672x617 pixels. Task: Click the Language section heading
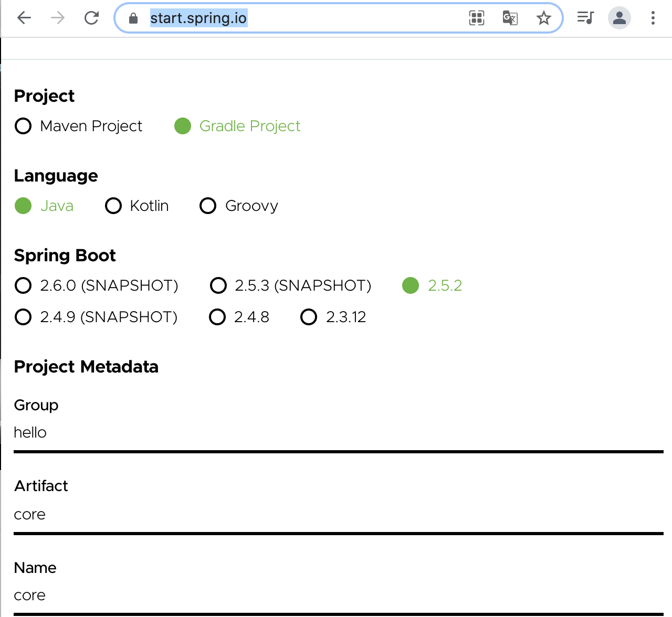tap(56, 176)
